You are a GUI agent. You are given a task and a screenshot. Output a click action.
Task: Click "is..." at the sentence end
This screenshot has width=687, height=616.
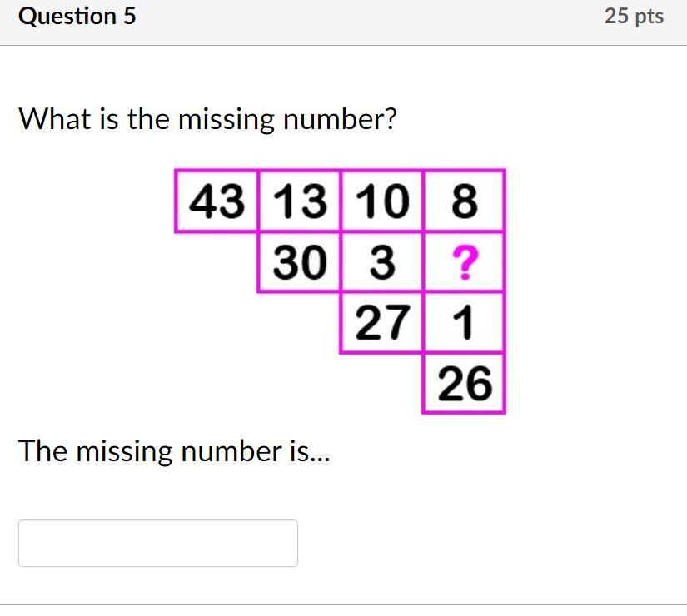pos(309,451)
